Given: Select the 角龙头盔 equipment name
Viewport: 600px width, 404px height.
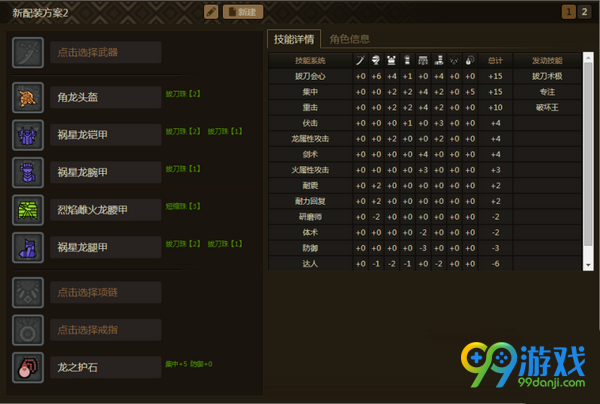Looking at the screenshot, I should tap(106, 97).
